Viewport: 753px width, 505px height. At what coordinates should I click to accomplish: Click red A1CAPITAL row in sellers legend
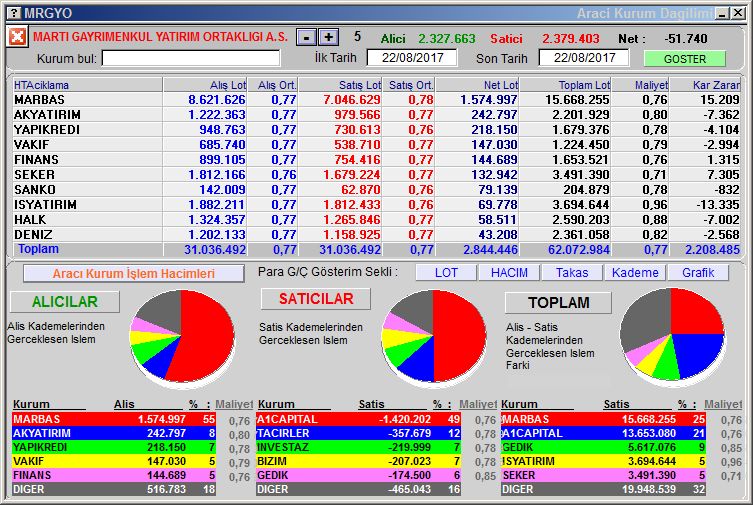coord(359,419)
